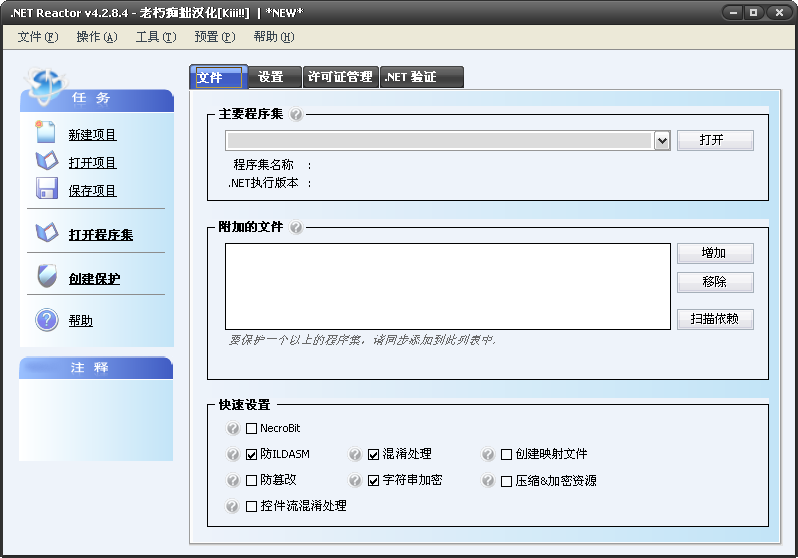The height and width of the screenshot is (558, 798).
Task: Switch to the 设置 tab
Action: (275, 77)
